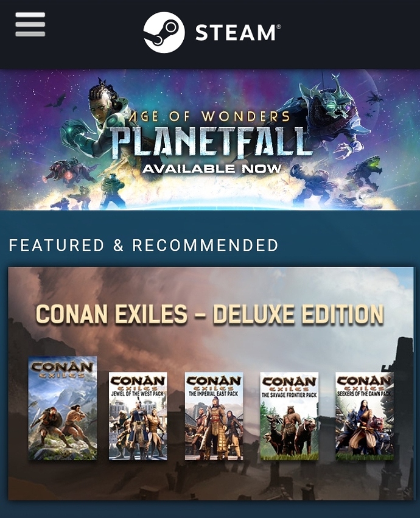
Task: Open the hamburger navigation menu
Action: tap(30, 24)
